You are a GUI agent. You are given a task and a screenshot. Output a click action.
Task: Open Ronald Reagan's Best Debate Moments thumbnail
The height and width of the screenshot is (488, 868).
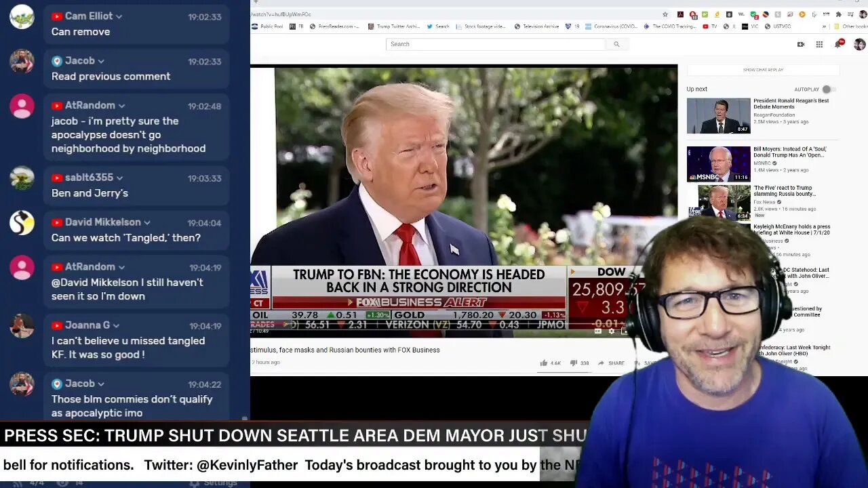pyautogui.click(x=718, y=116)
